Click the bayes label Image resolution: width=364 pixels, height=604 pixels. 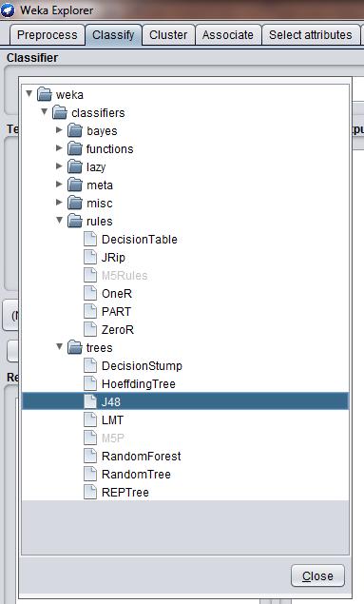click(102, 130)
